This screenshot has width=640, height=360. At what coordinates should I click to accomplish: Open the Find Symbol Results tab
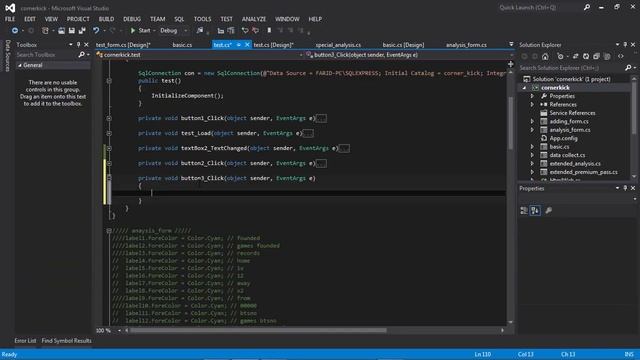click(x=67, y=341)
